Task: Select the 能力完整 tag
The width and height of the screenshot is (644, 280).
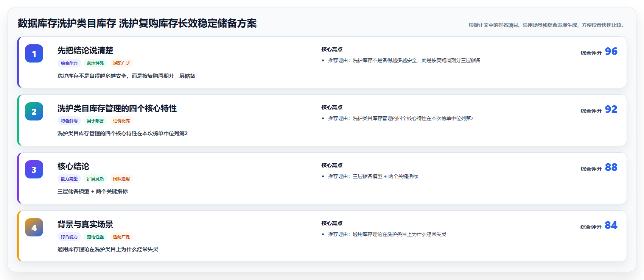Action: click(x=69, y=179)
